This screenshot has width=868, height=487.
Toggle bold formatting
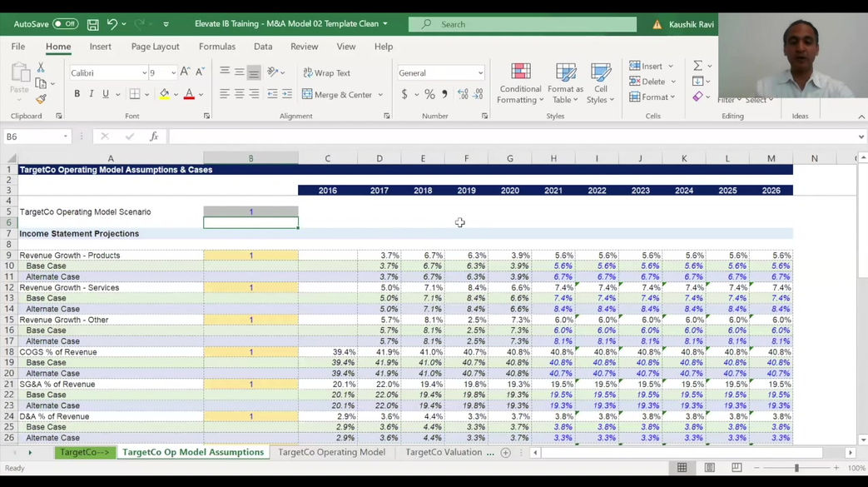click(x=76, y=93)
